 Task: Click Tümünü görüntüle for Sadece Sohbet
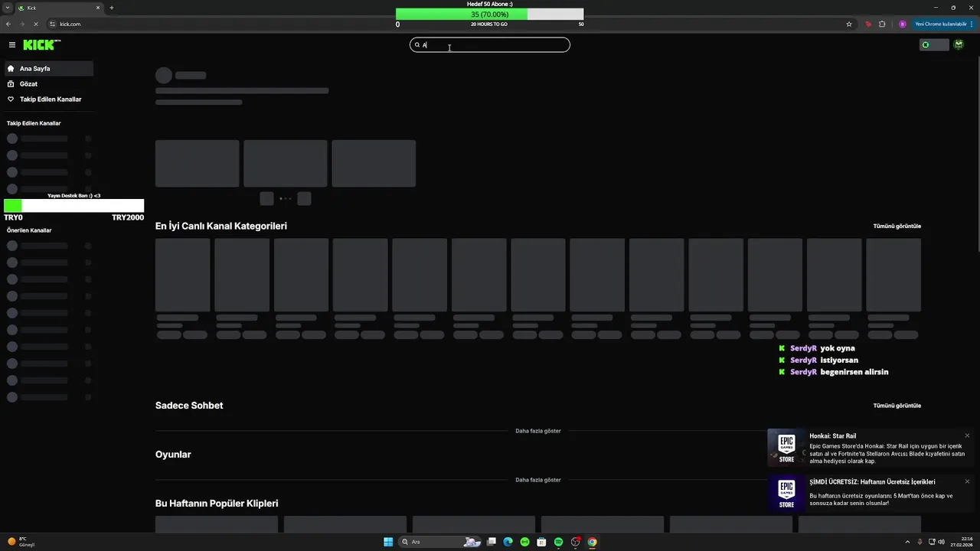coord(897,406)
